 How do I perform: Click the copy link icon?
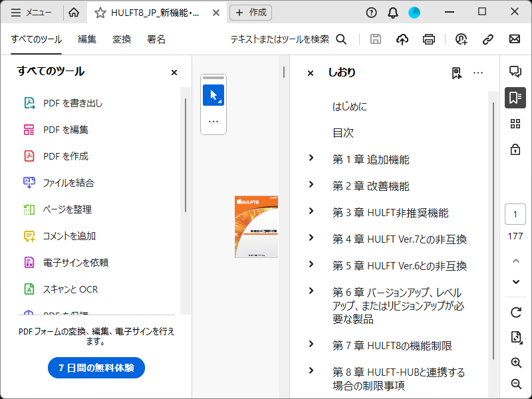tap(488, 39)
